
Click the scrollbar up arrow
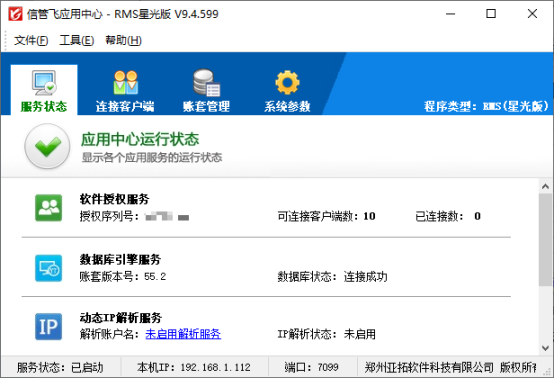(545, 187)
